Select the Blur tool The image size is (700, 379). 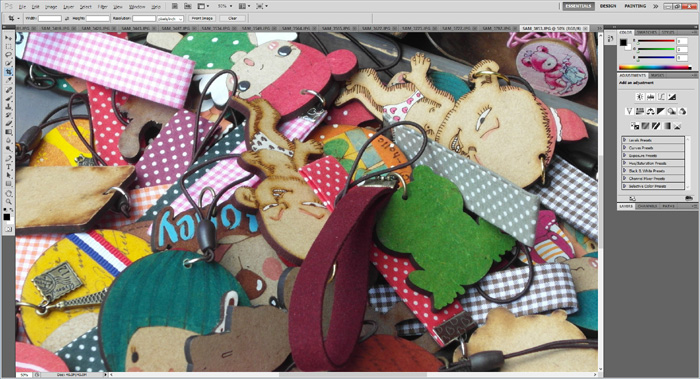8,141
